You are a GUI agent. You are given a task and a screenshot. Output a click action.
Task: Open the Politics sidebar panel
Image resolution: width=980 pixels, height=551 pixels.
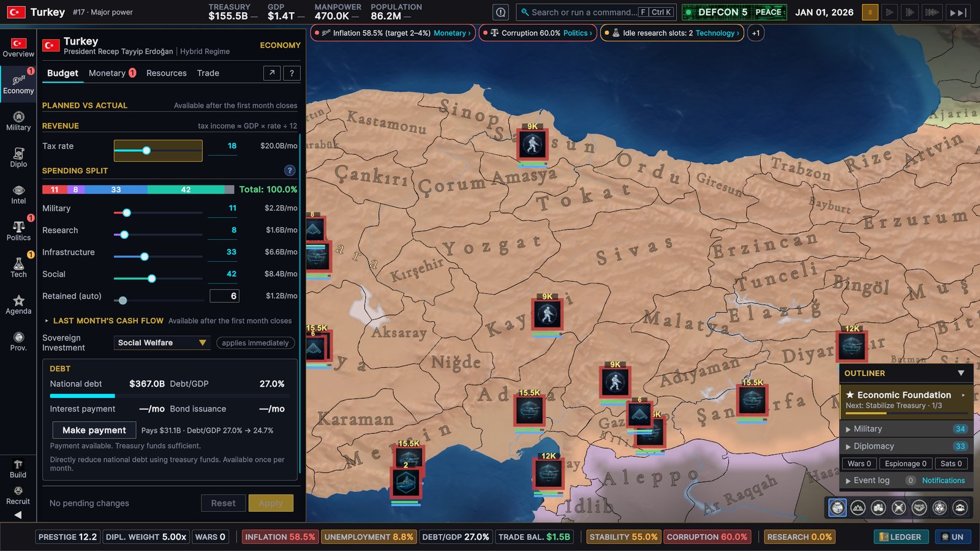click(x=18, y=231)
